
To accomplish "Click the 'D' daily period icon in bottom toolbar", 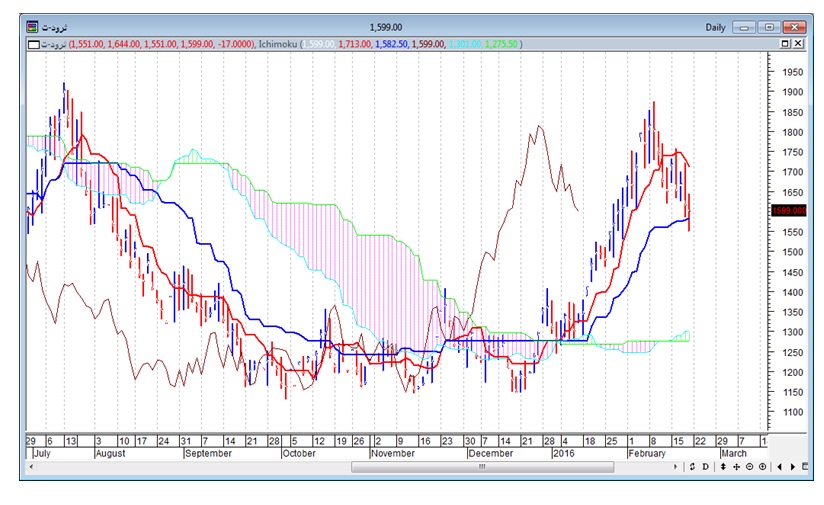I will [x=705, y=467].
